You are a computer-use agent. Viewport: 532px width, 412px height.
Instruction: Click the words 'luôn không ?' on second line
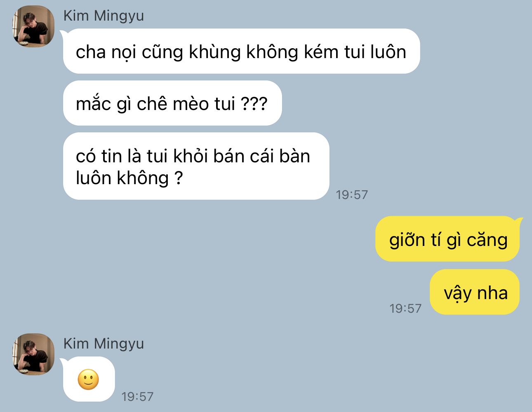pyautogui.click(x=129, y=178)
